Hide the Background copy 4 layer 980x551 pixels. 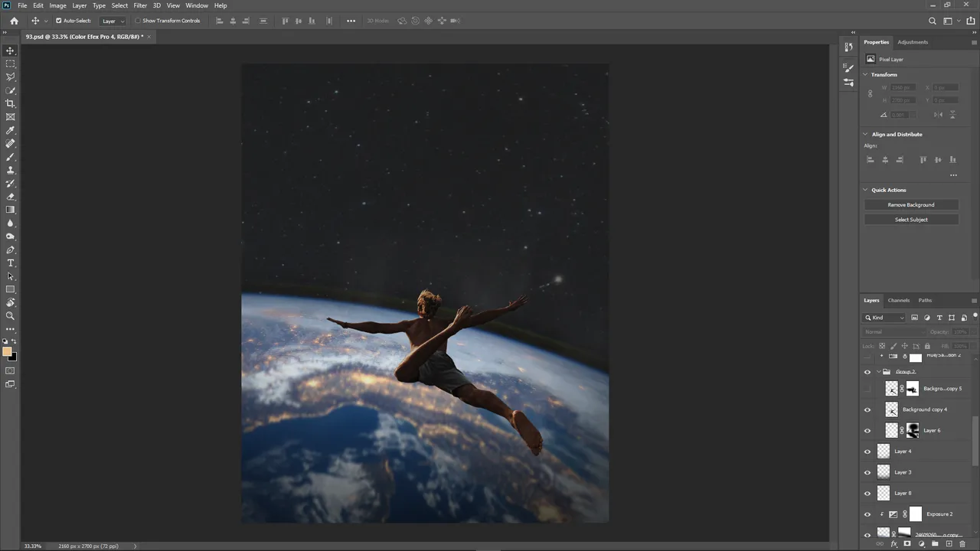tap(867, 409)
